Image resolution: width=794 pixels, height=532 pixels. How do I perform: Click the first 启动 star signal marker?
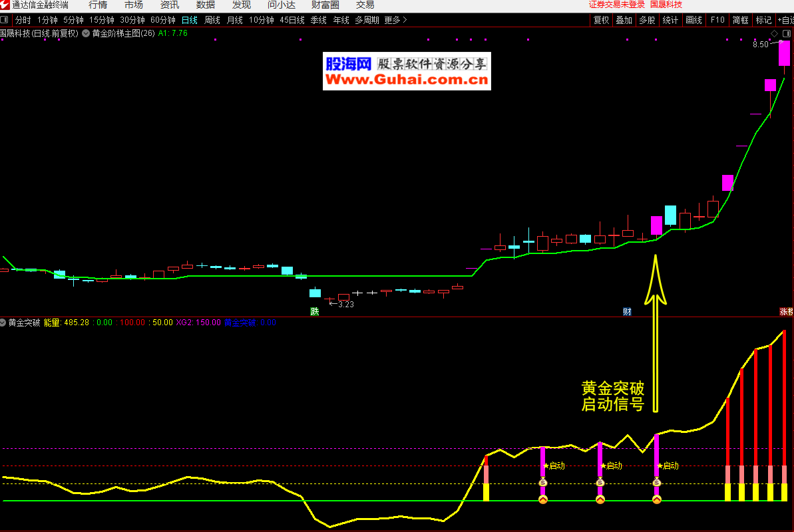(554, 465)
